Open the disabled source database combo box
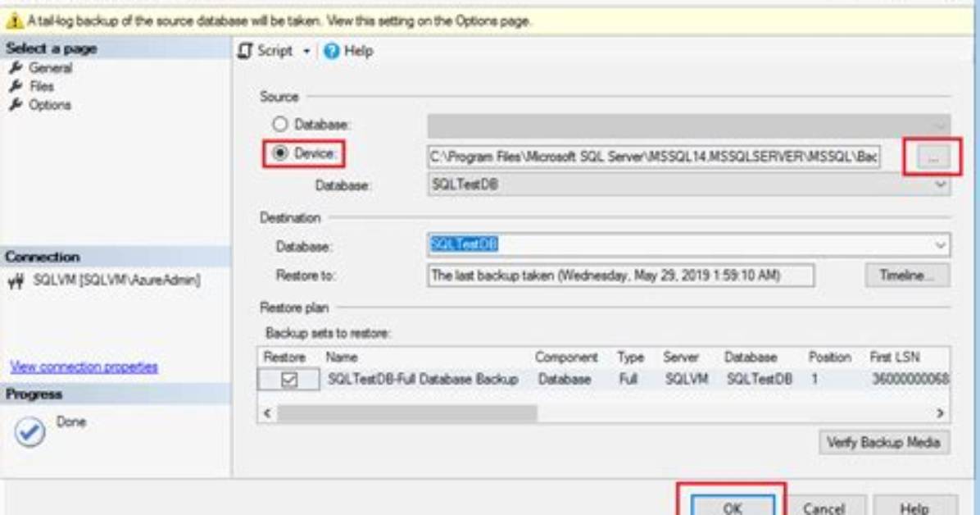The image size is (980, 515). point(688,125)
